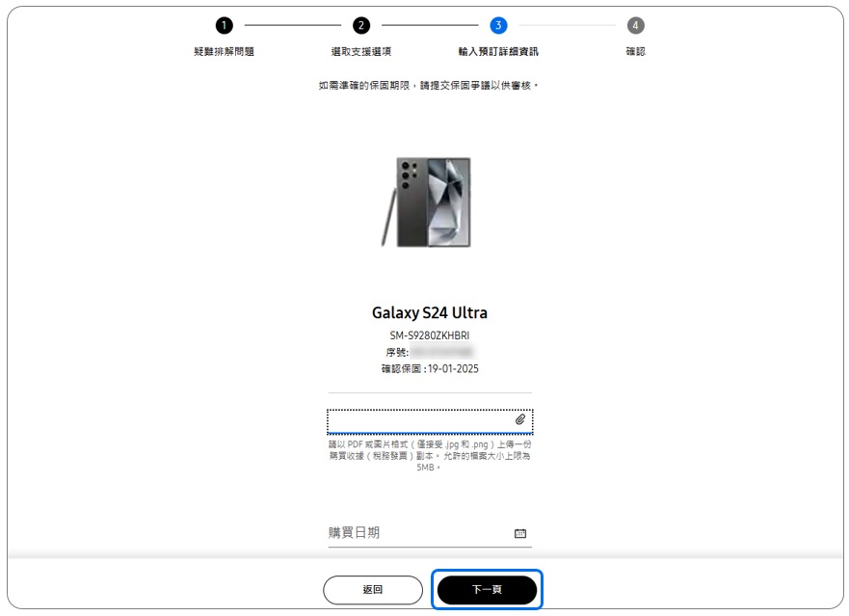Click the 購買日期 purchase date field
The width and height of the screenshot is (849, 616).
pyautogui.click(x=430, y=533)
